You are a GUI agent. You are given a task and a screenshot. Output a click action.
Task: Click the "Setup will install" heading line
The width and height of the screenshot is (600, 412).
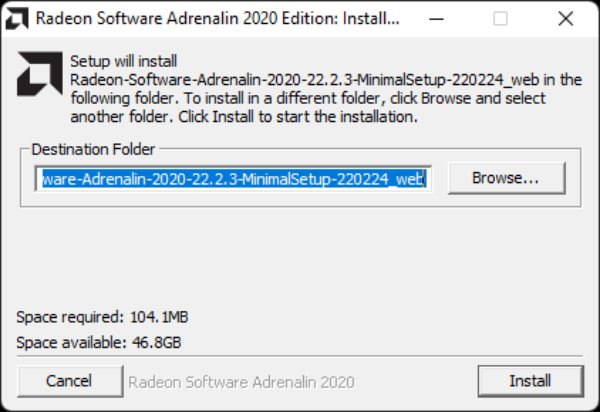coord(124,61)
